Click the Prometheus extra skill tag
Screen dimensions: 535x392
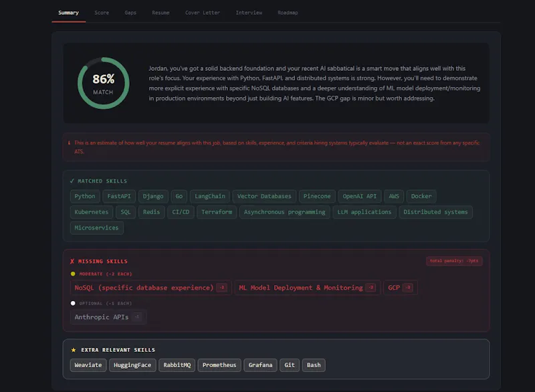[x=219, y=365]
